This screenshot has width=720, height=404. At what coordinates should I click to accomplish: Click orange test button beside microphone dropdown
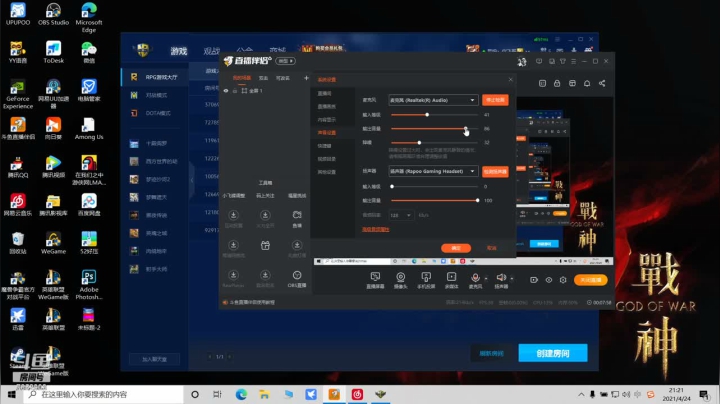[x=495, y=100]
